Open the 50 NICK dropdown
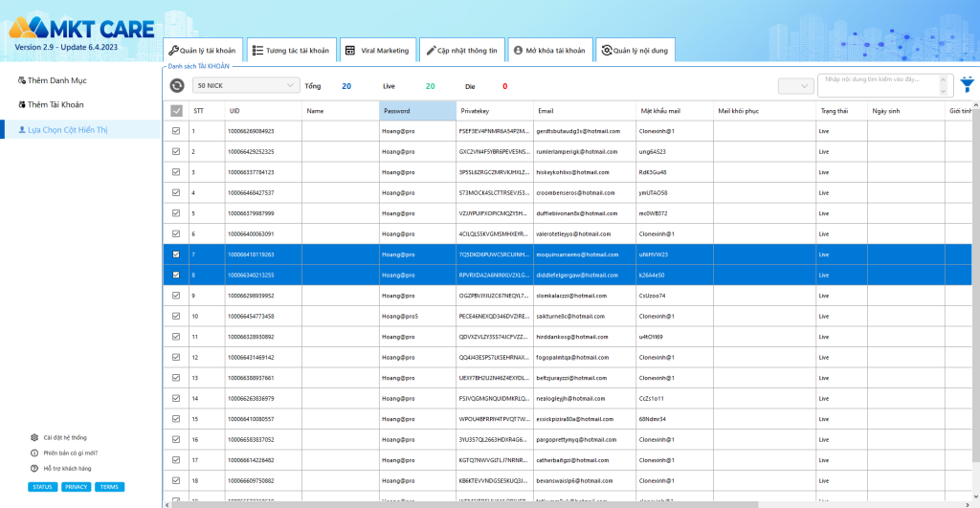 pos(246,86)
